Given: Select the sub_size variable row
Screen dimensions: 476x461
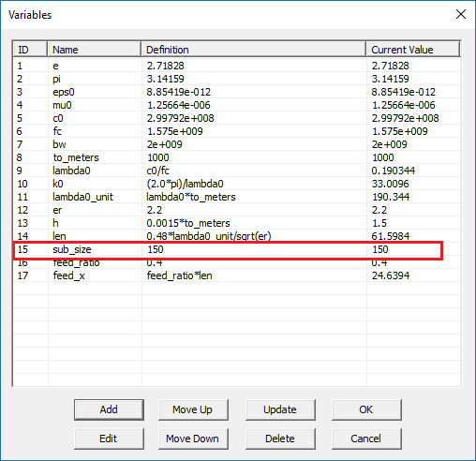Looking at the screenshot, I should tap(228, 249).
